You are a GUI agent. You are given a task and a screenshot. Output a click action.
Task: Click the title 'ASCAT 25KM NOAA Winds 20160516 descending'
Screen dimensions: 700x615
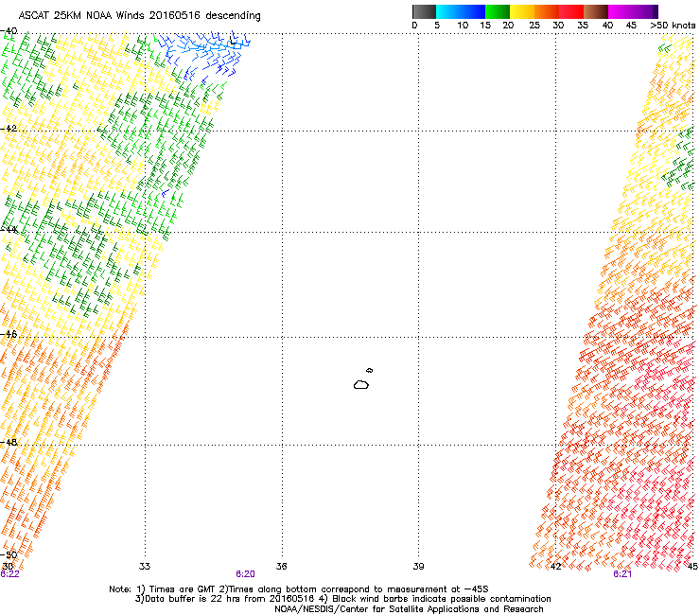pos(139,16)
